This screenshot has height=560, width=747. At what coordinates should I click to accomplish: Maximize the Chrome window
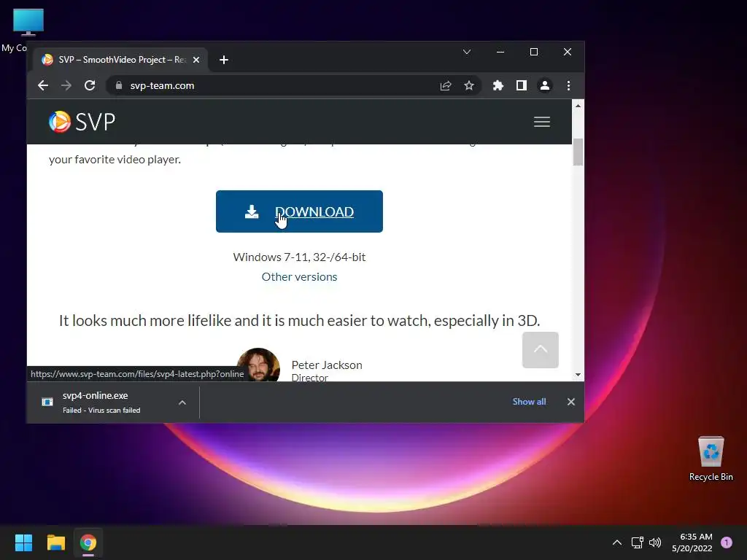(x=534, y=52)
